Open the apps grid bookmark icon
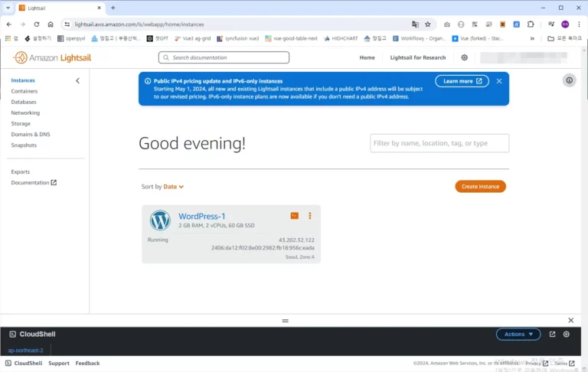 tap(8, 38)
